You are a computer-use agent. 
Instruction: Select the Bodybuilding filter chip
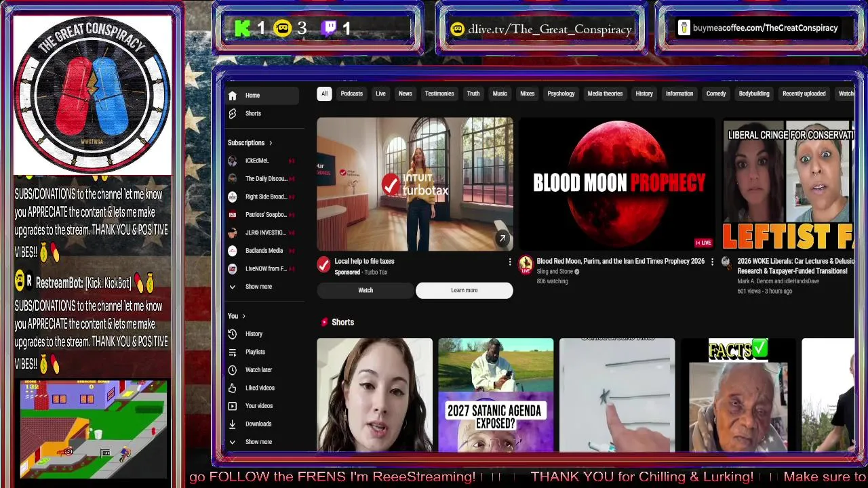point(754,94)
